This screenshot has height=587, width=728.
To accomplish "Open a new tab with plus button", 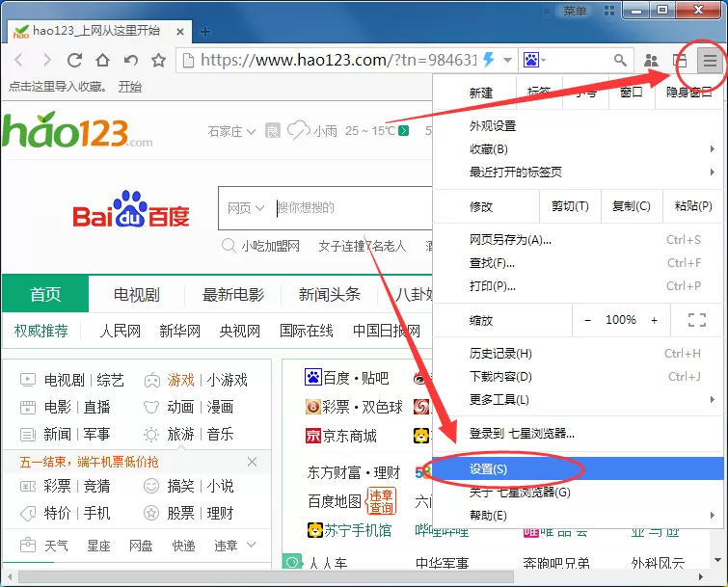I will click(205, 32).
